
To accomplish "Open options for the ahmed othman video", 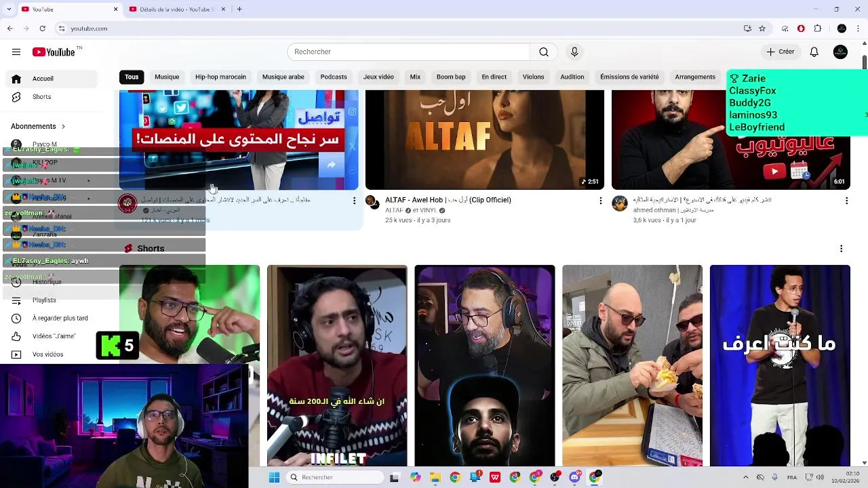I will tap(846, 201).
